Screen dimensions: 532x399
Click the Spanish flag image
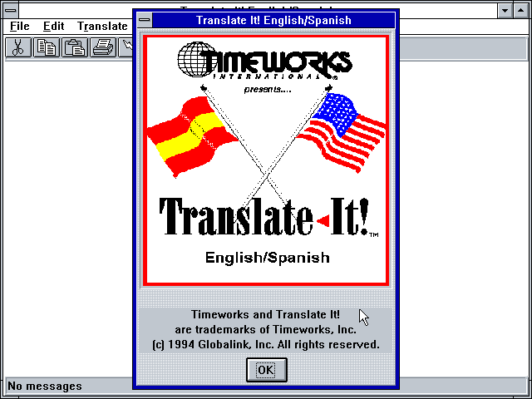192,136
